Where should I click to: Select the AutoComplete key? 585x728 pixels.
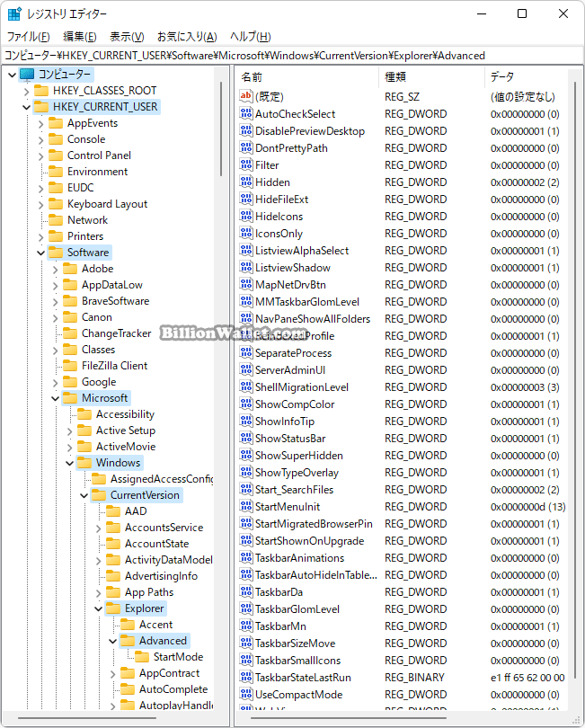click(173, 689)
